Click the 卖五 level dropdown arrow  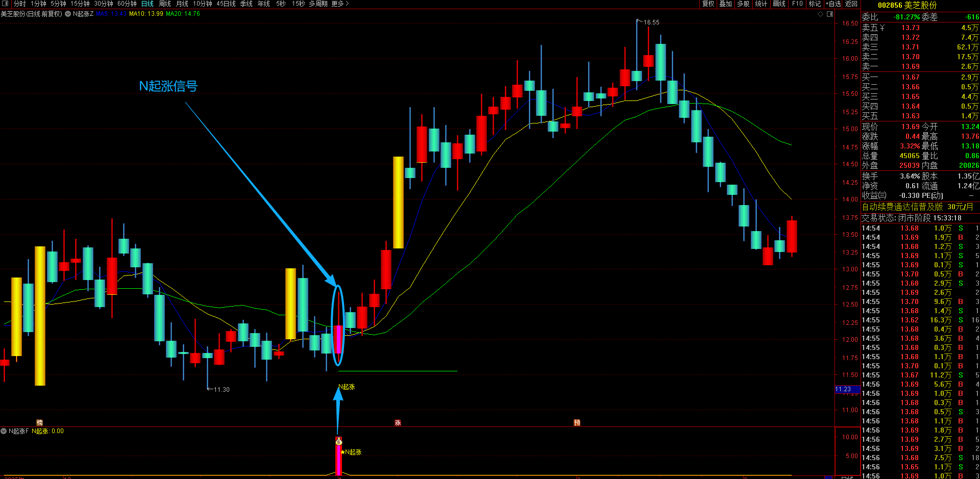click(x=882, y=28)
